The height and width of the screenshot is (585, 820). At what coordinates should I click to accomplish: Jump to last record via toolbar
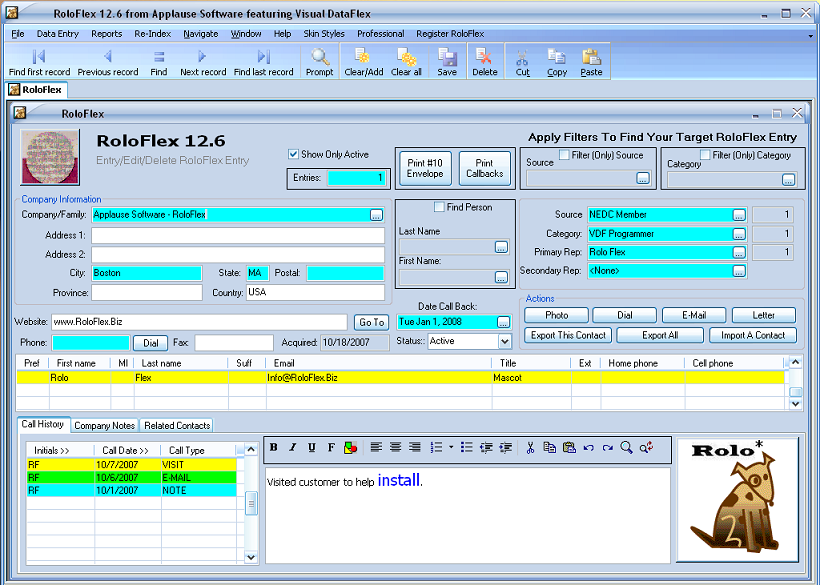(x=264, y=56)
